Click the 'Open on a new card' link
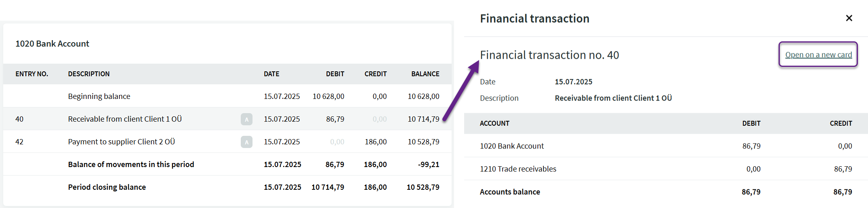868x208 pixels. pyautogui.click(x=818, y=55)
